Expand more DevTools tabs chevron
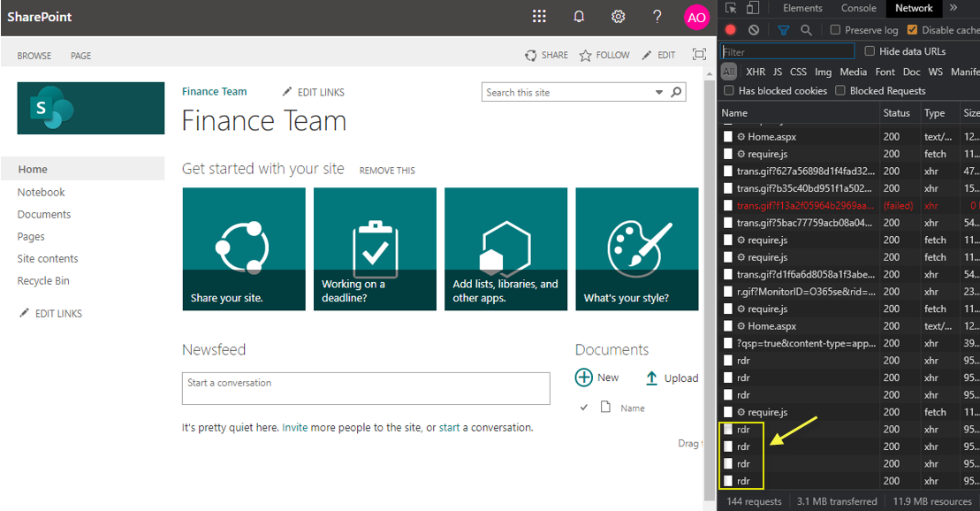980x511 pixels. 953,7
